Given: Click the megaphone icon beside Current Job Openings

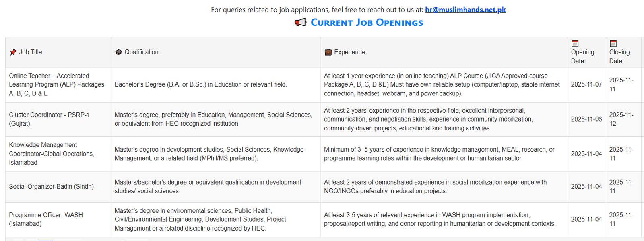Looking at the screenshot, I should click(x=300, y=23).
